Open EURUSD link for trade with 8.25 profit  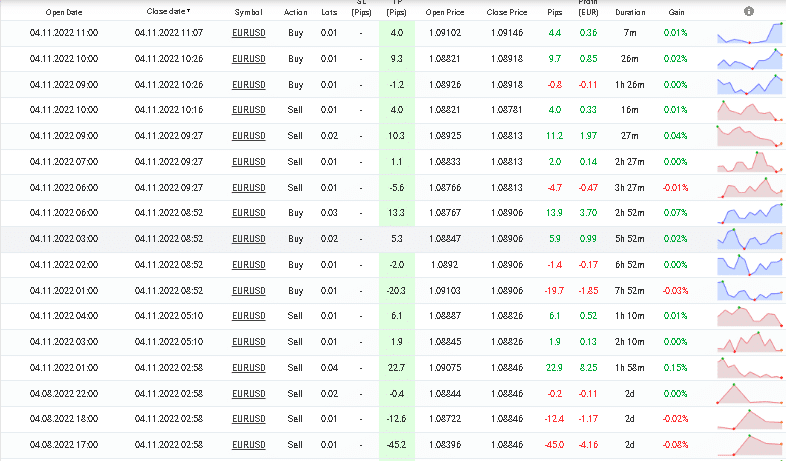point(249,368)
